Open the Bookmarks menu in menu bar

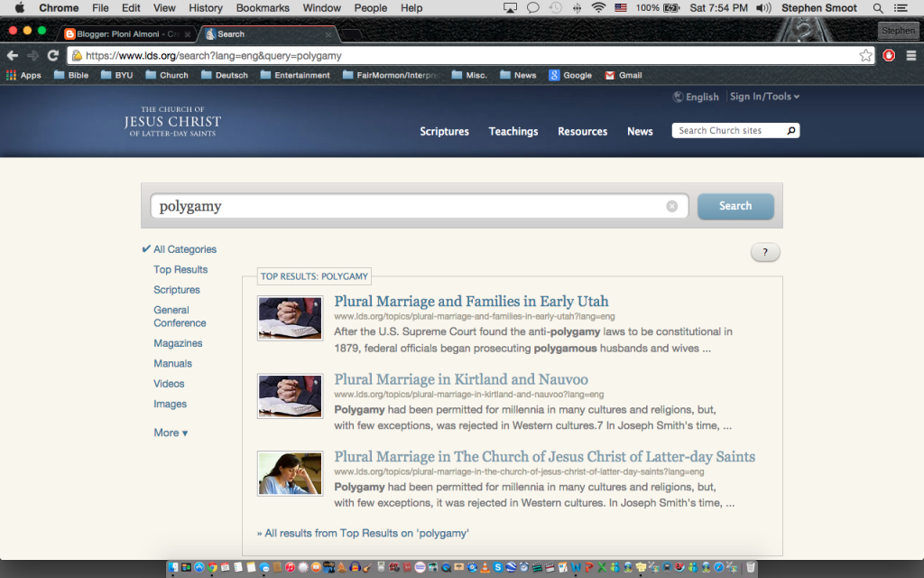[262, 8]
